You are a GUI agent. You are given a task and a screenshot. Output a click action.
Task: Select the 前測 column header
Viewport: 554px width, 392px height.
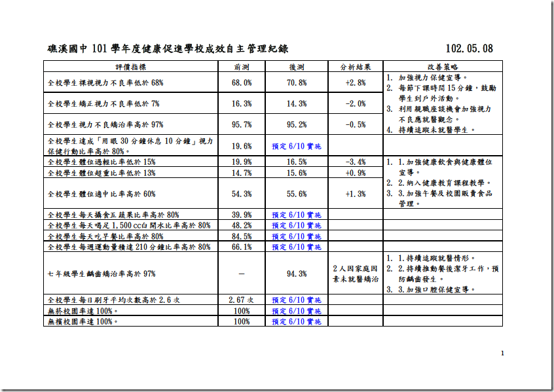242,67
